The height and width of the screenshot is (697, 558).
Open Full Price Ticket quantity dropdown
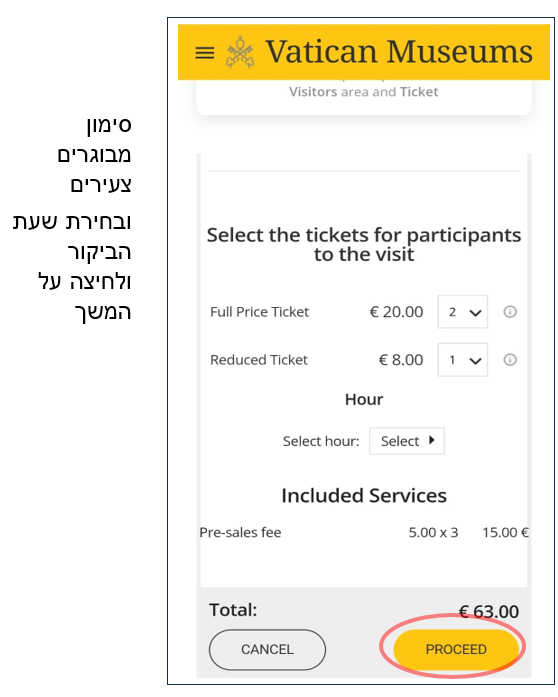tap(462, 312)
